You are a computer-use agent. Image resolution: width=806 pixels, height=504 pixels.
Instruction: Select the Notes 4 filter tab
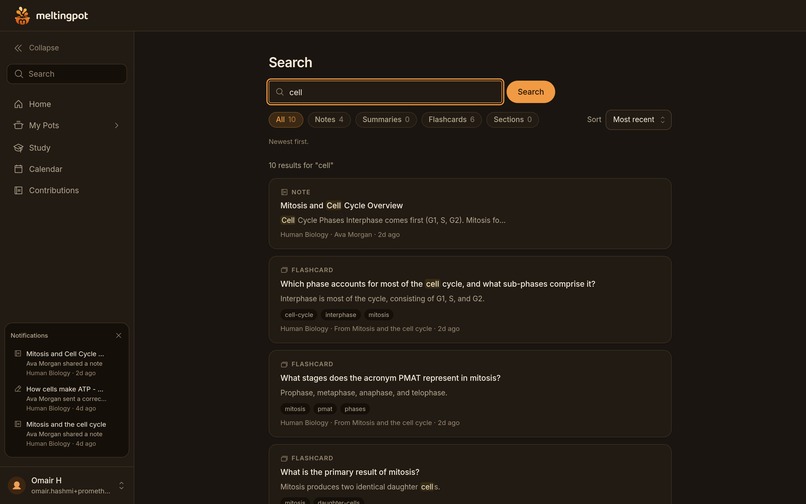coord(329,120)
